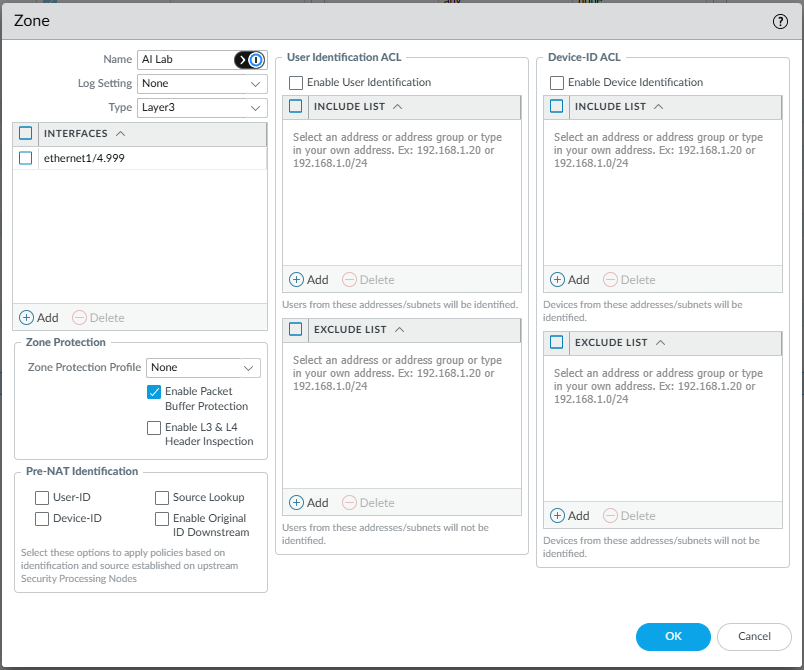The height and width of the screenshot is (670, 804).
Task: Select all in Device-ID exclude list
Action: (556, 342)
